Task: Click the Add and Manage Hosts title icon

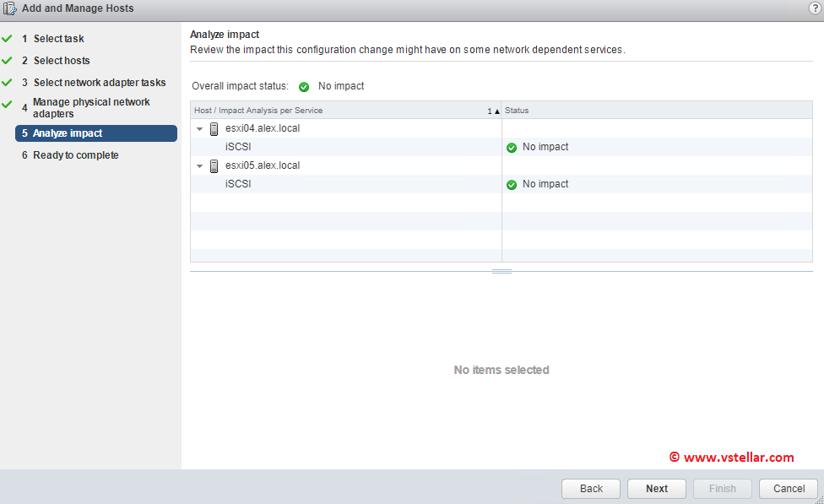Action: [10, 8]
